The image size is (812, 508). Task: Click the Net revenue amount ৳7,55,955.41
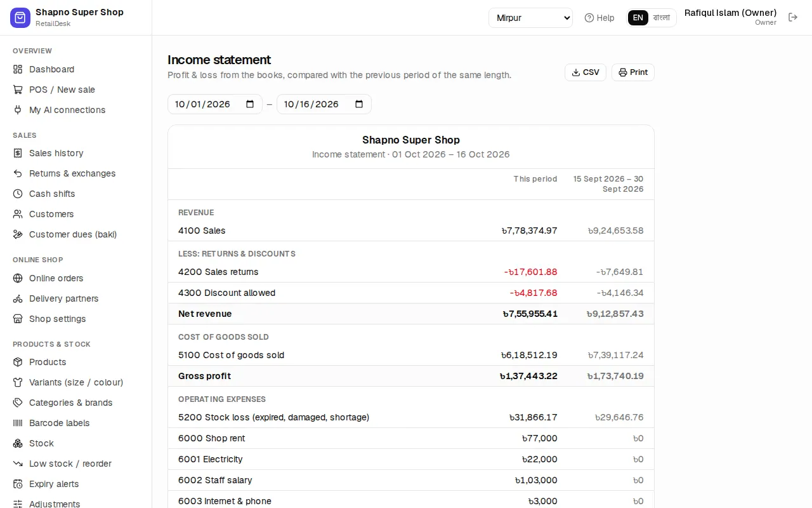tap(530, 314)
